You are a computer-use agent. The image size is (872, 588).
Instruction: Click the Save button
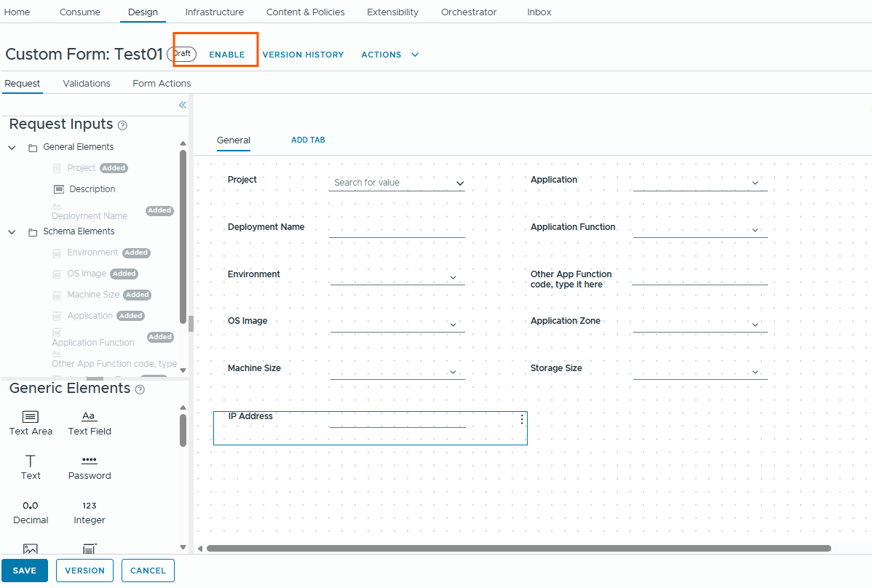pyautogui.click(x=25, y=571)
